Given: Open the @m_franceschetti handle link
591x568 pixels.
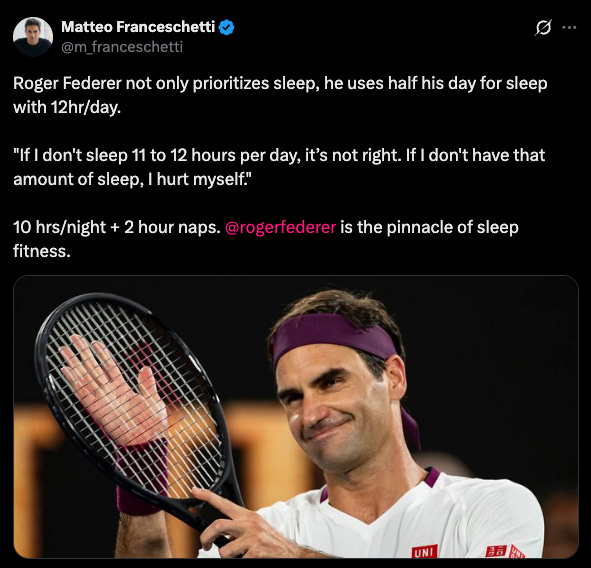Looking at the screenshot, I should (x=122, y=47).
